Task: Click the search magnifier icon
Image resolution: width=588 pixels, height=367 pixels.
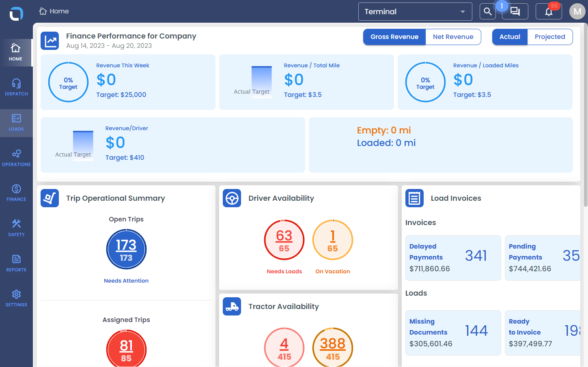Action: (488, 11)
